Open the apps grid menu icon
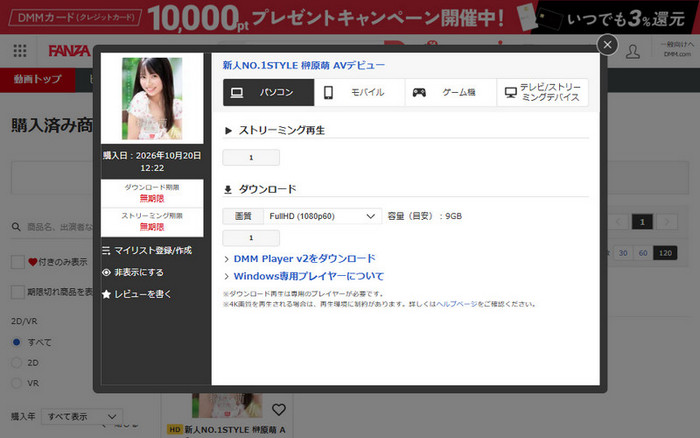The image size is (700, 438). click(x=20, y=50)
